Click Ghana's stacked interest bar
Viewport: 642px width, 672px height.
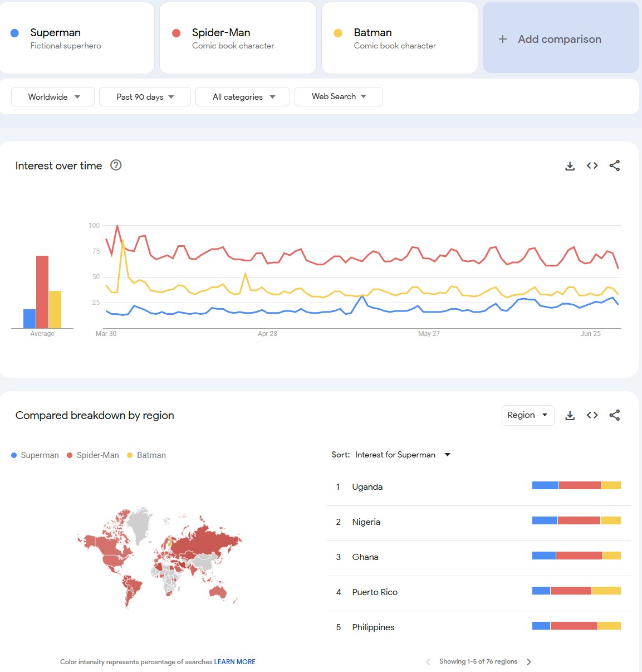point(576,556)
